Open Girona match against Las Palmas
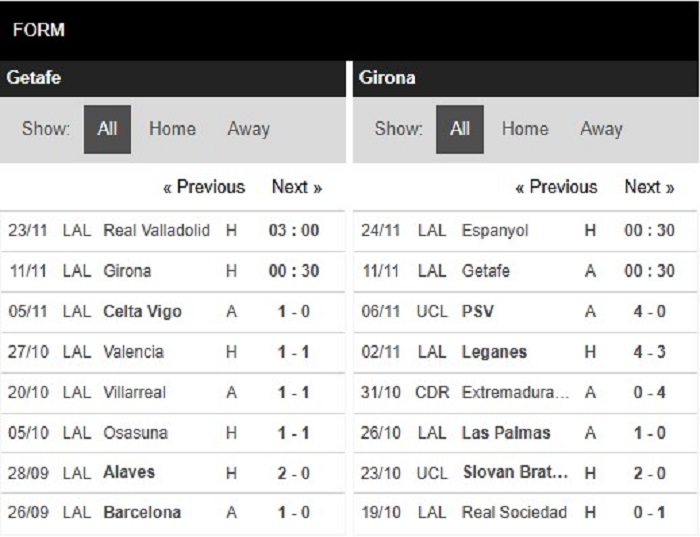This screenshot has width=700, height=537. point(525,433)
